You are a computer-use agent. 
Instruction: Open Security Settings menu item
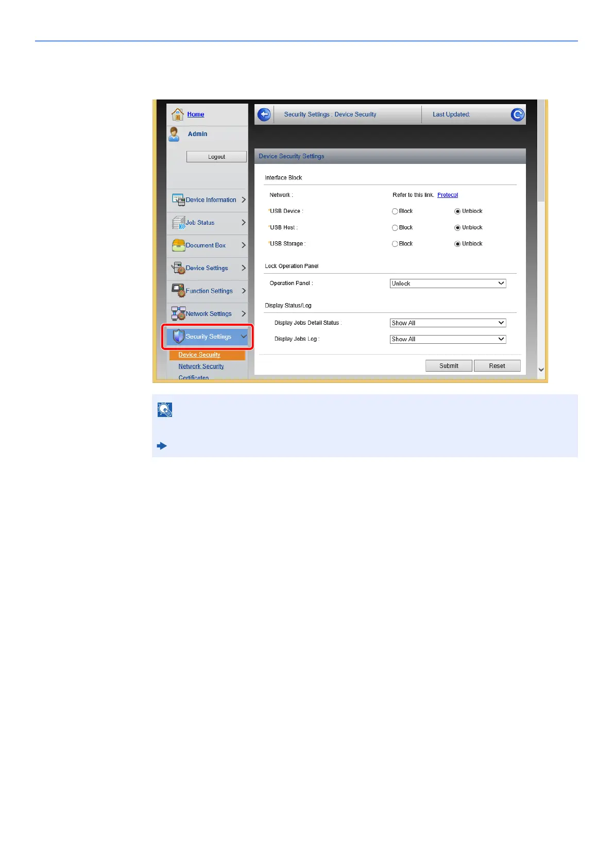208,337
